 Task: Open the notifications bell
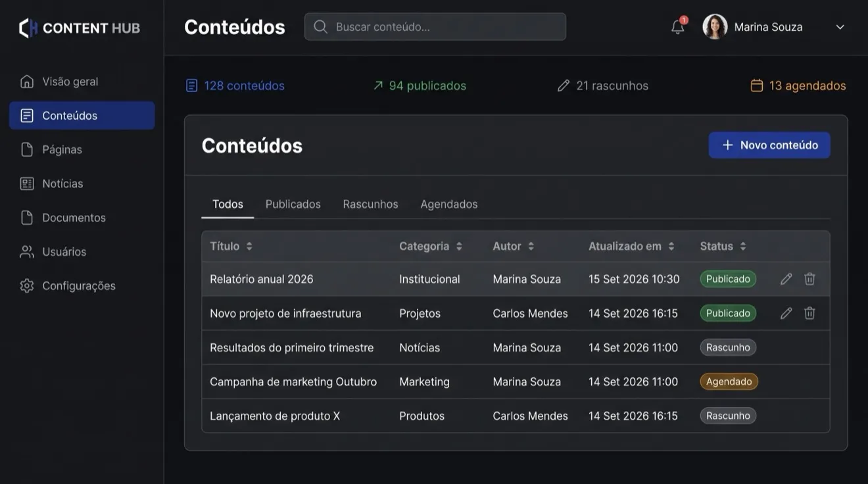678,27
